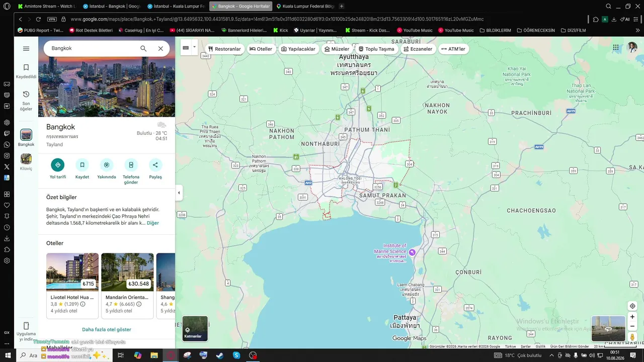Open the Google account profile picture

(632, 47)
